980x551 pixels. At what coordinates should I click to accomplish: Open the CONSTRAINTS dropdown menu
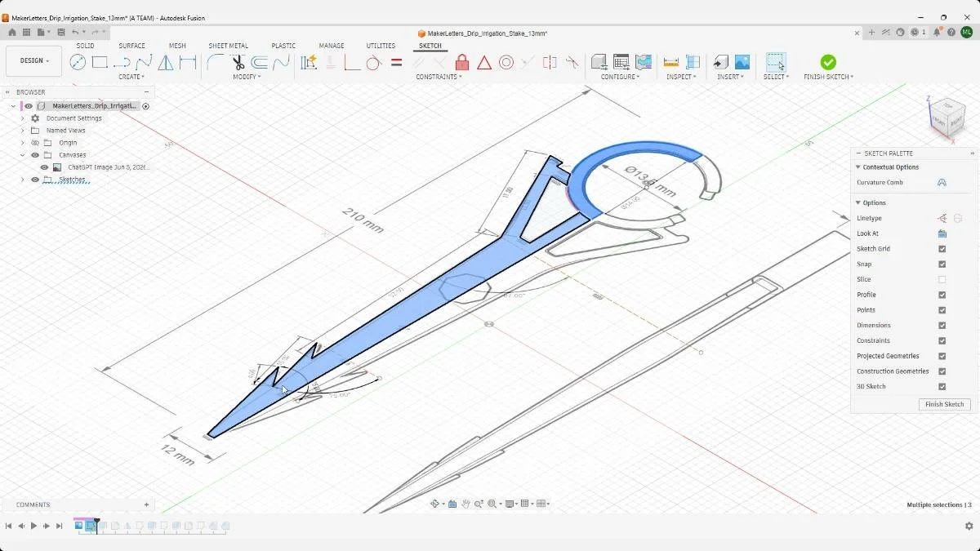click(439, 77)
